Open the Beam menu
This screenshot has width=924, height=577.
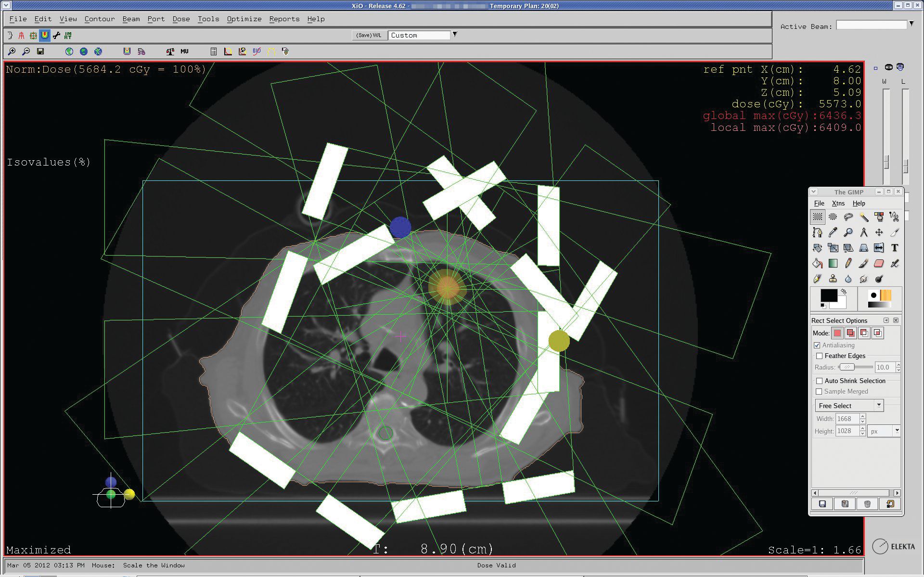point(131,19)
